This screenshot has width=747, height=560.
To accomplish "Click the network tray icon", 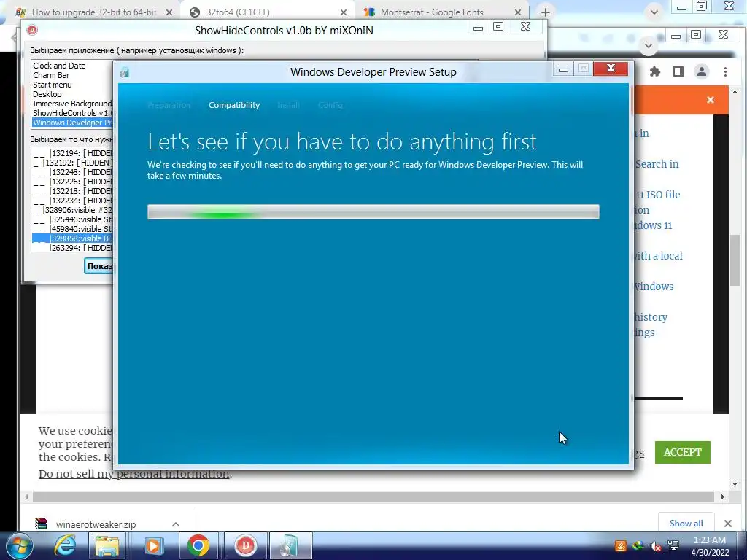I will 673,546.
